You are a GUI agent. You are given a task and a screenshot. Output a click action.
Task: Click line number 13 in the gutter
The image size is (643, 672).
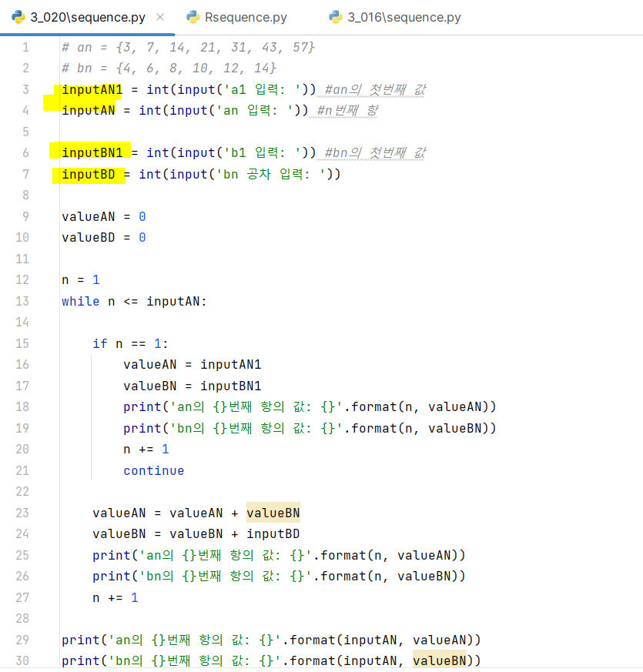pyautogui.click(x=22, y=301)
